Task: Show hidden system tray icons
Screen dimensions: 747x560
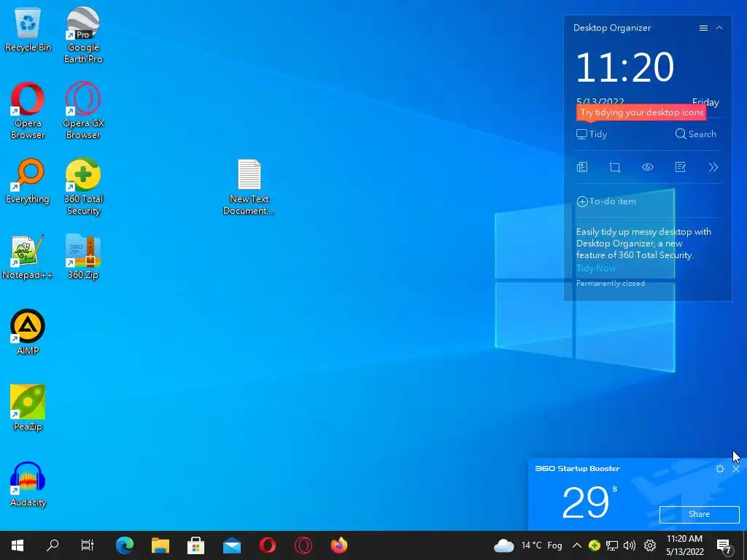Action: [576, 545]
